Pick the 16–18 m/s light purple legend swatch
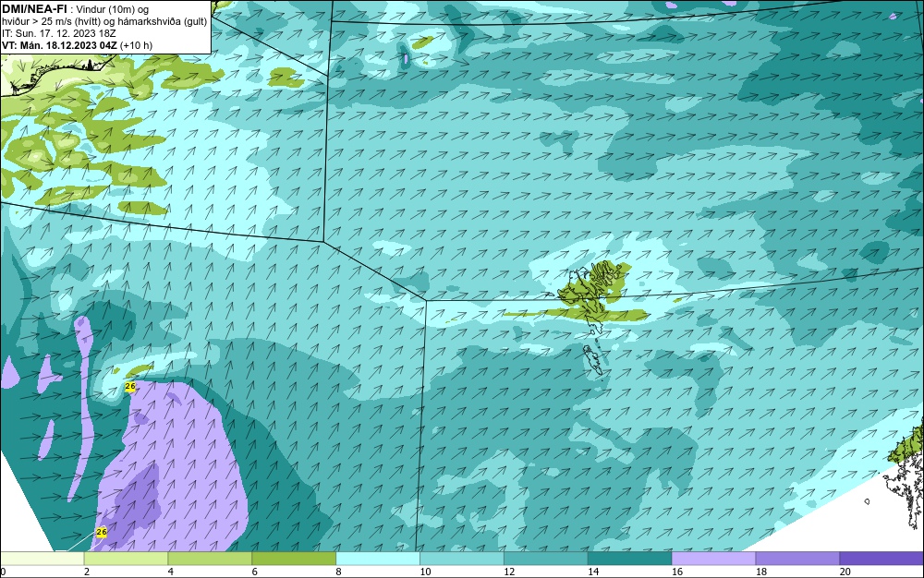Screen dimensions: 924x578 [x=713, y=559]
